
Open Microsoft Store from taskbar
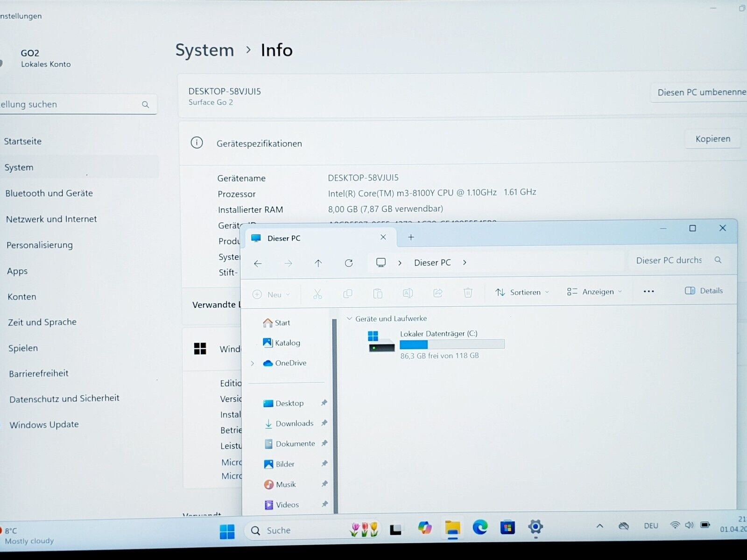point(507,528)
